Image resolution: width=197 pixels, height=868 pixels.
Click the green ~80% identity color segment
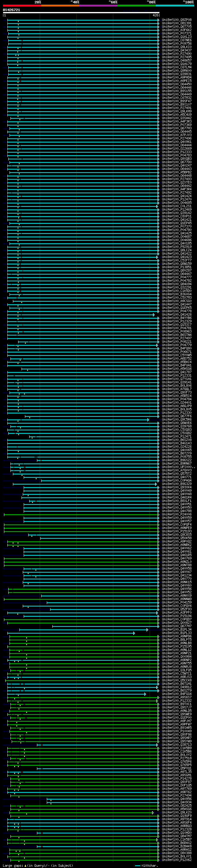coord(137,6)
